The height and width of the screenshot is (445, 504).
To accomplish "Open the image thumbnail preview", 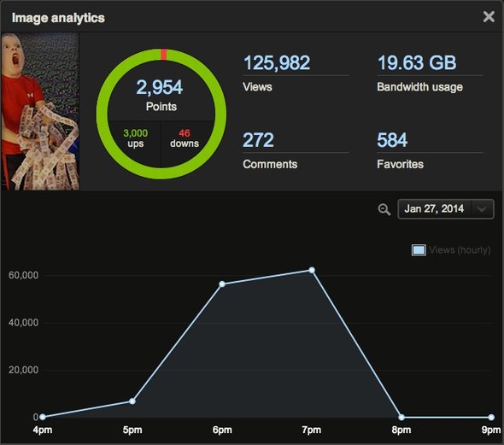I will pos(40,112).
